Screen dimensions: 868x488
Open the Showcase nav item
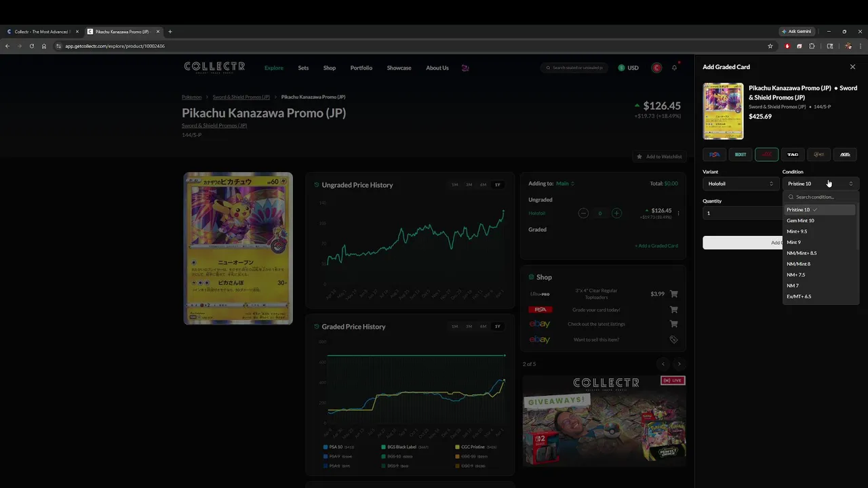(x=399, y=68)
